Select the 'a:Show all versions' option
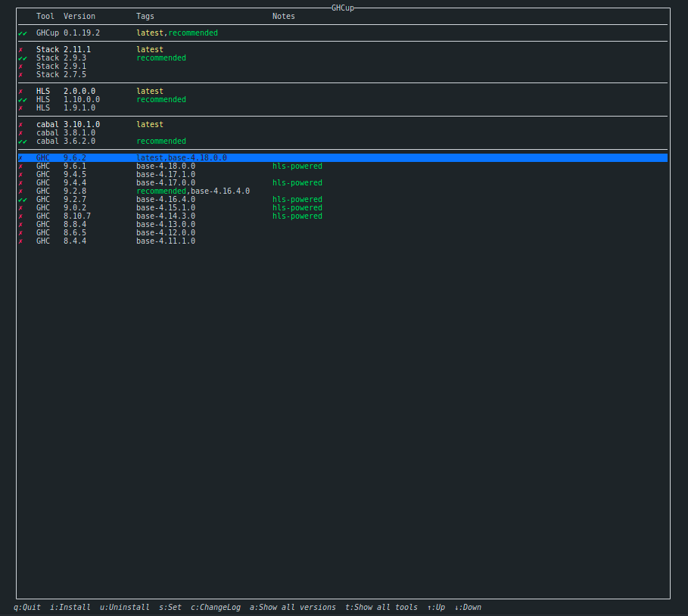This screenshot has width=688, height=616. point(293,606)
